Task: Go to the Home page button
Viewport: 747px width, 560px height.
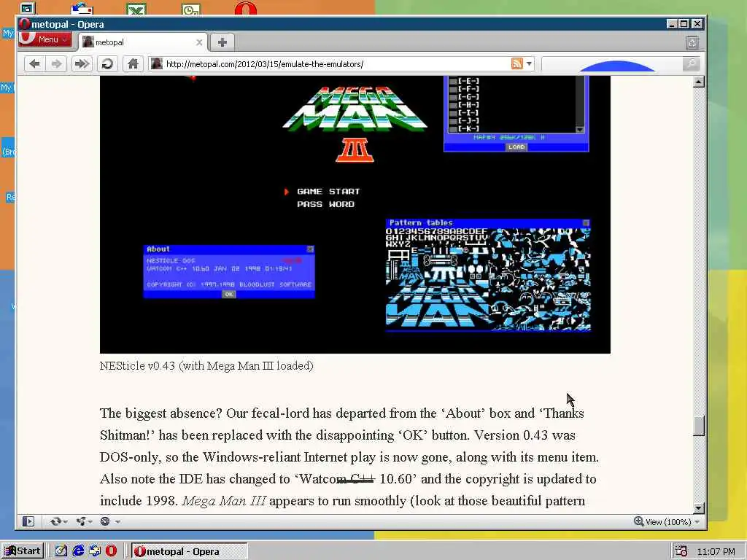Action: 133,64
